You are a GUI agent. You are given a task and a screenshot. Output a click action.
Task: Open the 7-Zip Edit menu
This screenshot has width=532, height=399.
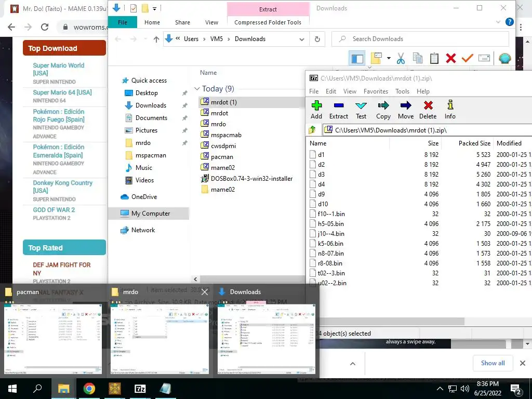(x=331, y=91)
